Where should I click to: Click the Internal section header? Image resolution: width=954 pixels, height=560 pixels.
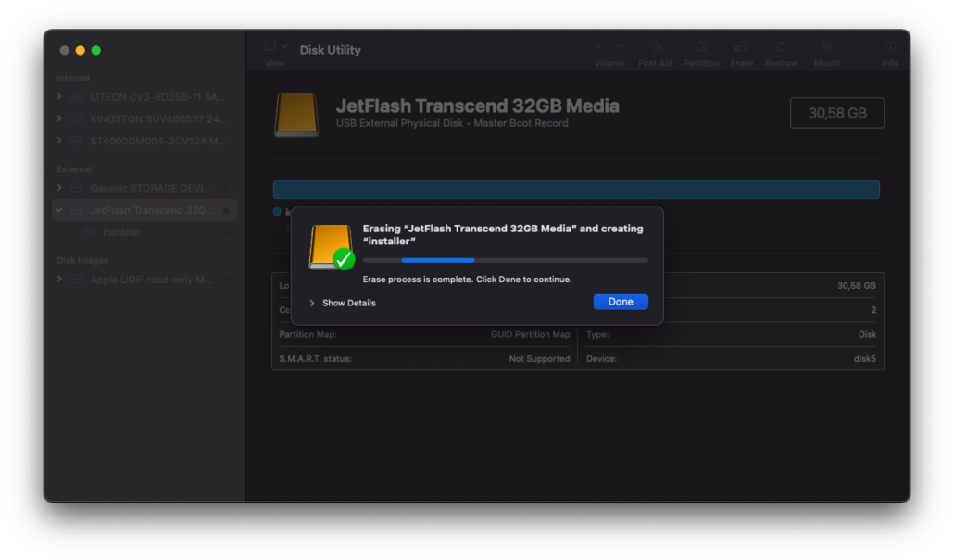coord(73,78)
